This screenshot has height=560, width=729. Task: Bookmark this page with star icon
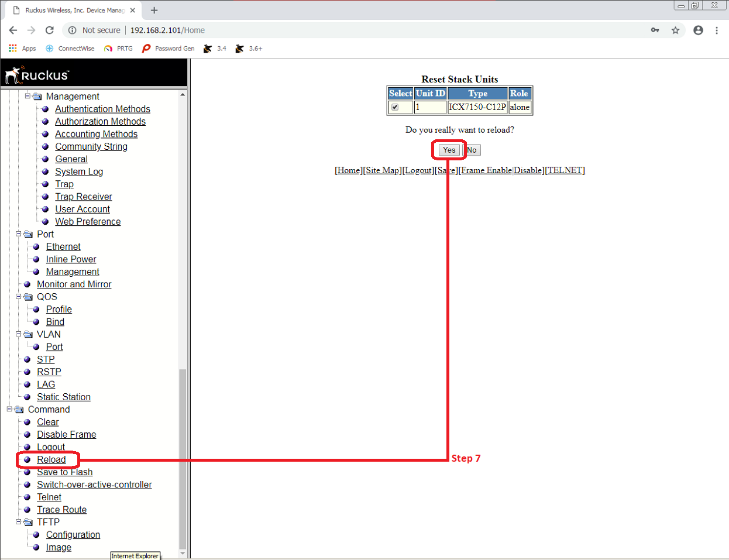[x=675, y=30]
